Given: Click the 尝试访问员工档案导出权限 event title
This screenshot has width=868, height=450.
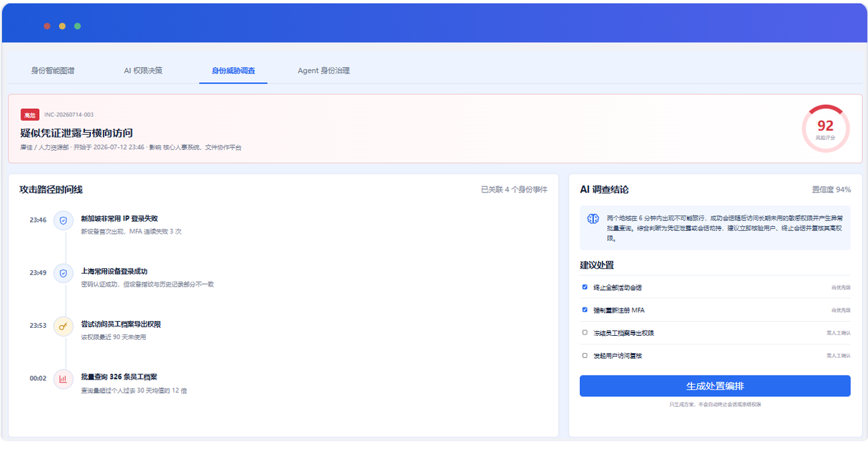Looking at the screenshot, I should point(121,325).
